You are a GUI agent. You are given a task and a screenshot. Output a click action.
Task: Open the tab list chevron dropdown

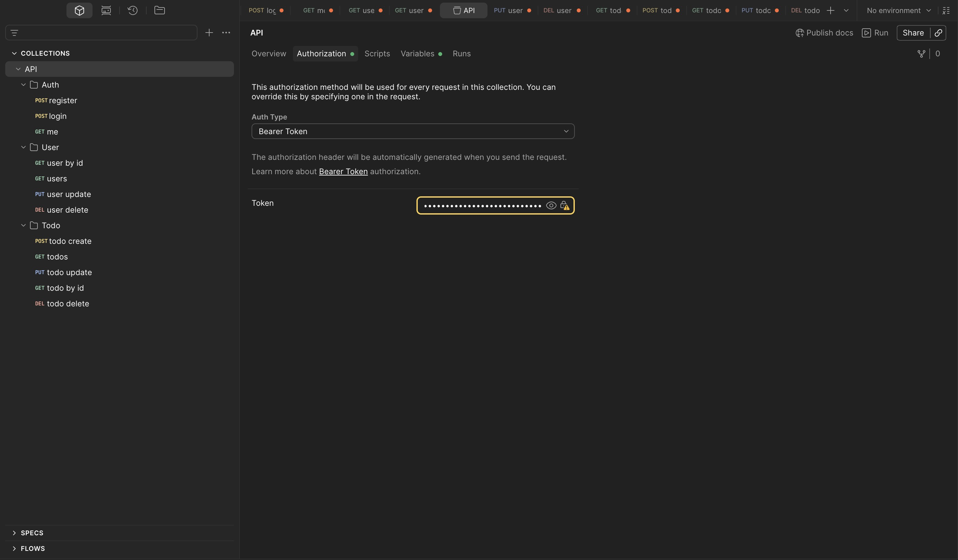click(x=846, y=11)
